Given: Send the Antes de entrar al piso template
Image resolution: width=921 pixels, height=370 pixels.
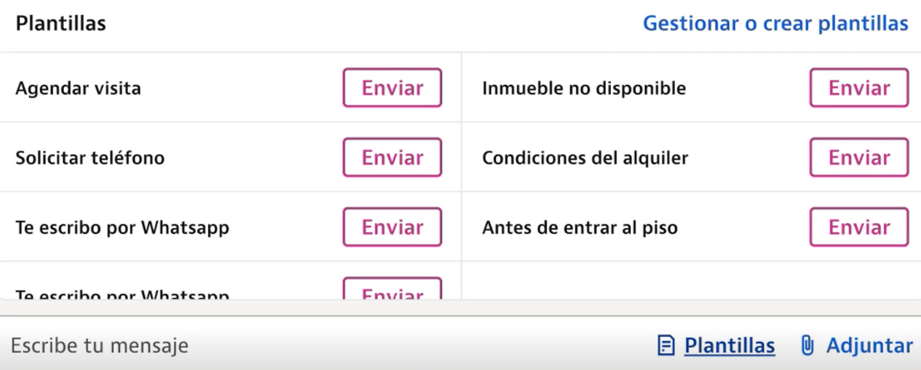Looking at the screenshot, I should 859,227.
